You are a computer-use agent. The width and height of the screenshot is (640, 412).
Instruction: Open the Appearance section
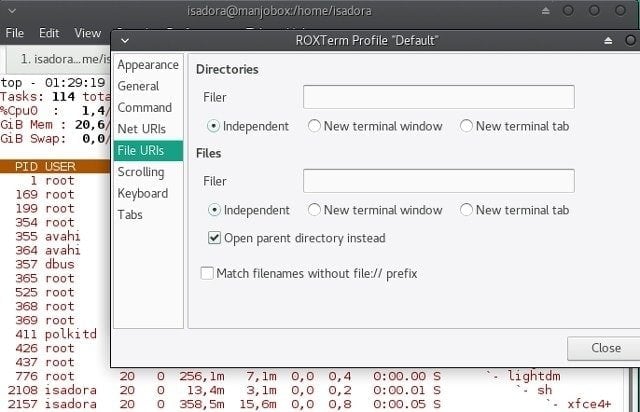(148, 65)
